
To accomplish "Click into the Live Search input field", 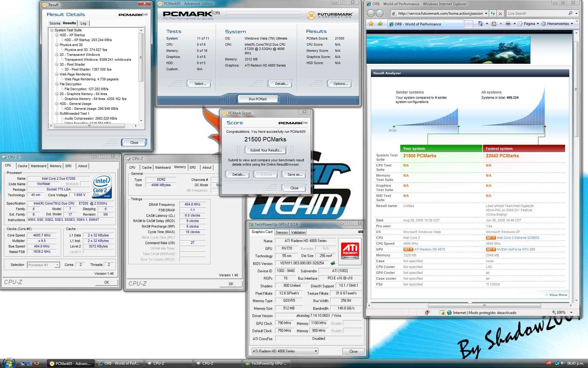I will tap(537, 13).
